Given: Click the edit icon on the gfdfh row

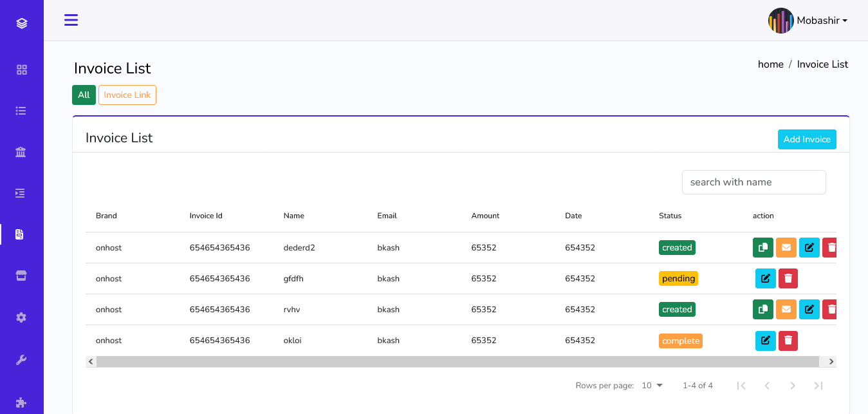Looking at the screenshot, I should click(x=765, y=278).
